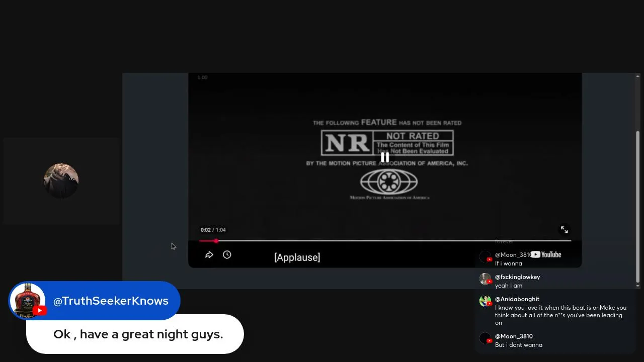The image size is (644, 362).
Task: Open the @TruthSeekerKnows username
Action: (111, 301)
